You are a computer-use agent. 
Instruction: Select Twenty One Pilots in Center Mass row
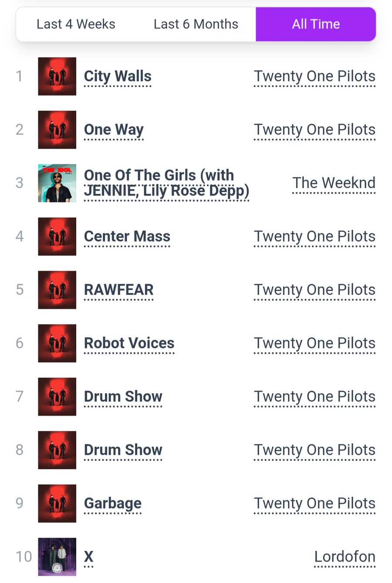point(314,237)
